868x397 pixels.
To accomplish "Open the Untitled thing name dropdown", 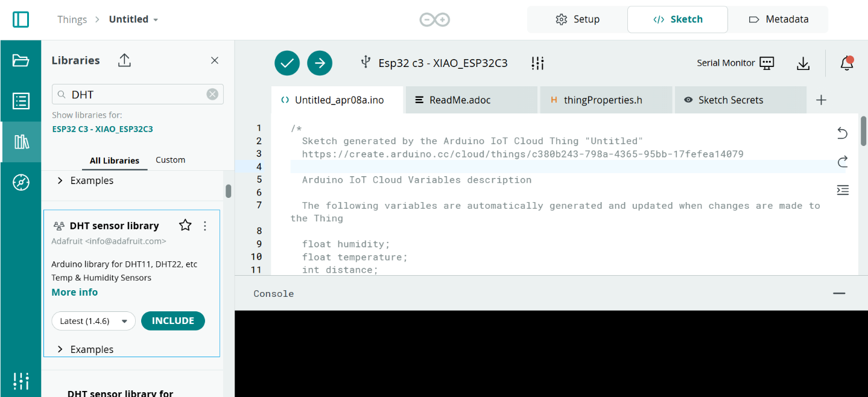I will coord(134,19).
